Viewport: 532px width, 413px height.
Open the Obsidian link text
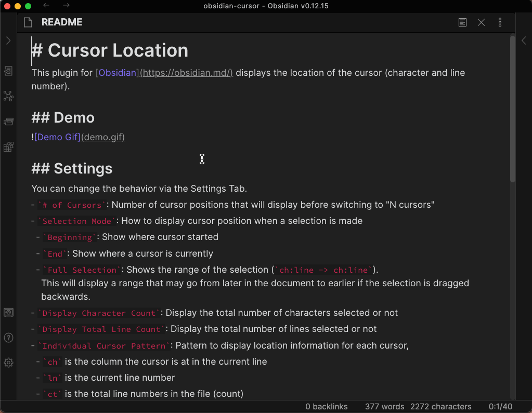pyautogui.click(x=118, y=73)
